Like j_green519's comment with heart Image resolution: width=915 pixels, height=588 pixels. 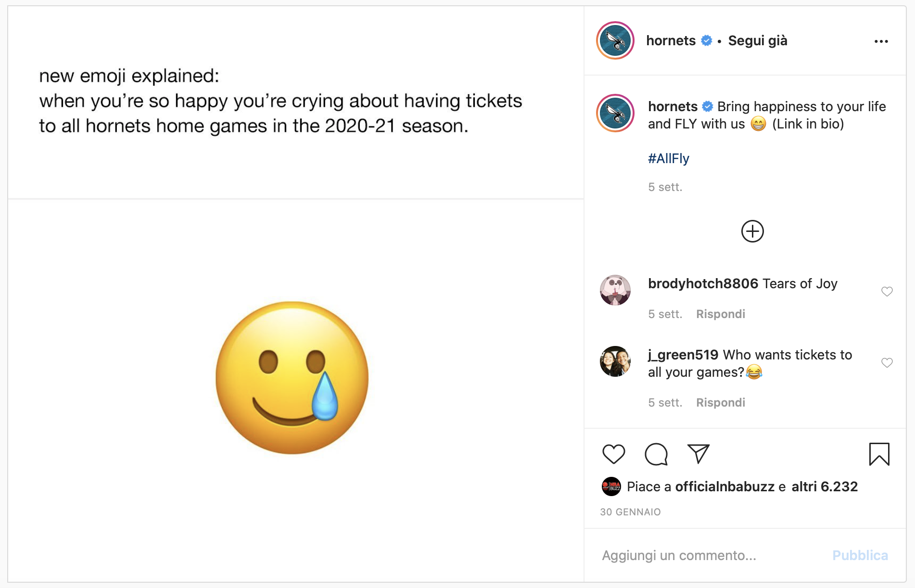coord(887,363)
